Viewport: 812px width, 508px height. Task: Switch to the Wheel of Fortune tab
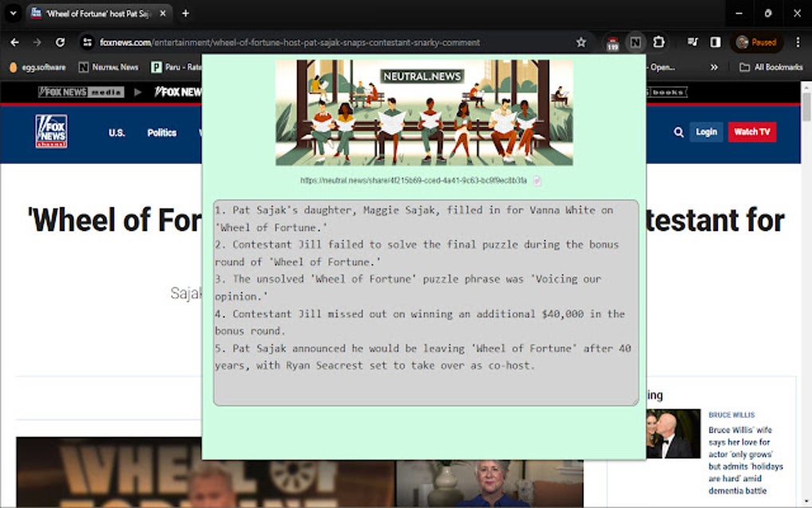tap(96, 14)
